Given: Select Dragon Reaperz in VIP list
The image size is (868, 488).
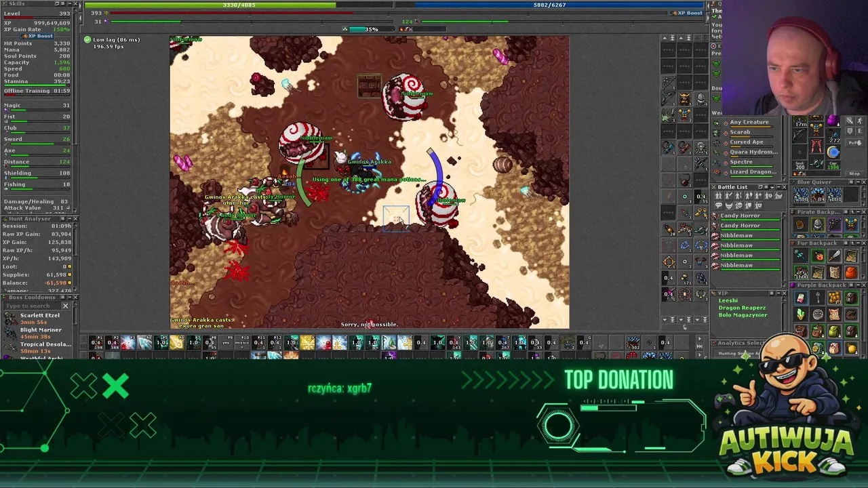Looking at the screenshot, I should coord(743,308).
